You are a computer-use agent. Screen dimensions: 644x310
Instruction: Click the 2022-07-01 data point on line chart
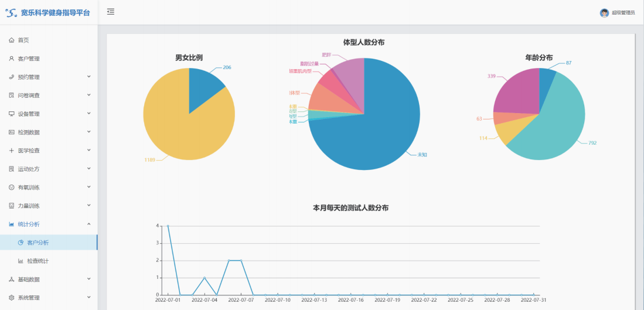(168, 226)
